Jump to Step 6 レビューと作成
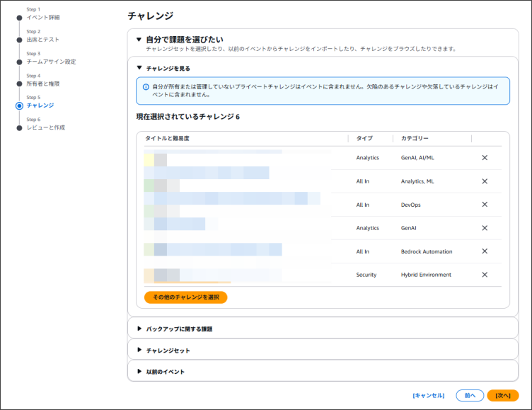532x410 pixels. [46, 127]
